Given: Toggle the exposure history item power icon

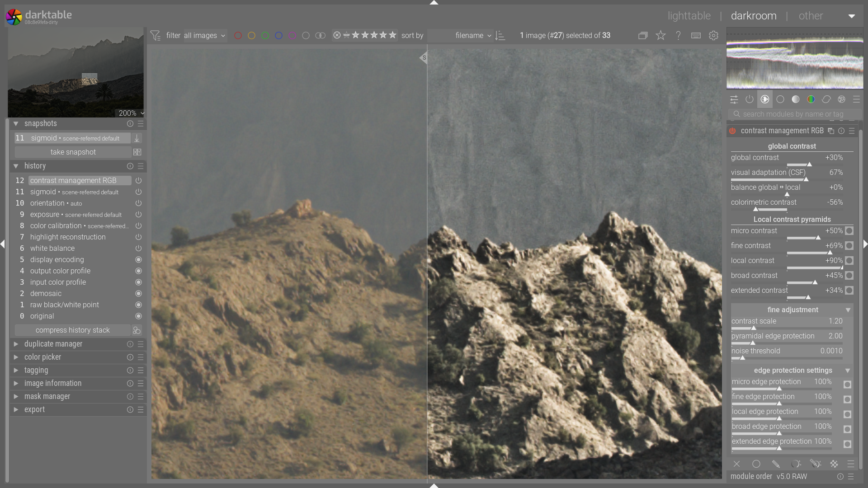Looking at the screenshot, I should [x=139, y=215].
